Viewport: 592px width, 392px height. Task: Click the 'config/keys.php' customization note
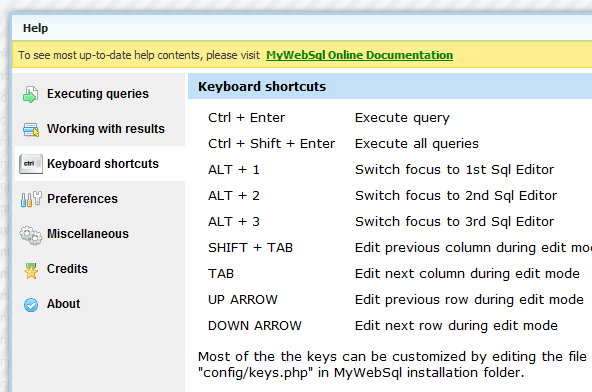point(392,365)
